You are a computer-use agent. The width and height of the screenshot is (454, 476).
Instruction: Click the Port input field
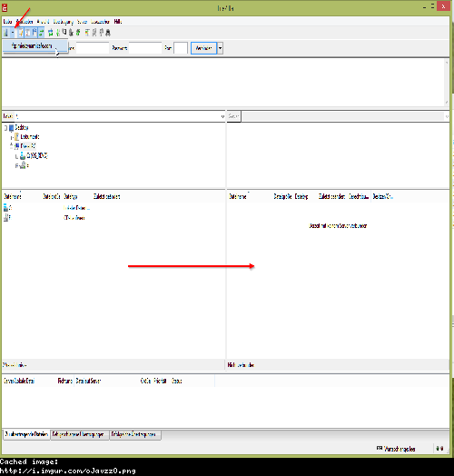tap(181, 48)
